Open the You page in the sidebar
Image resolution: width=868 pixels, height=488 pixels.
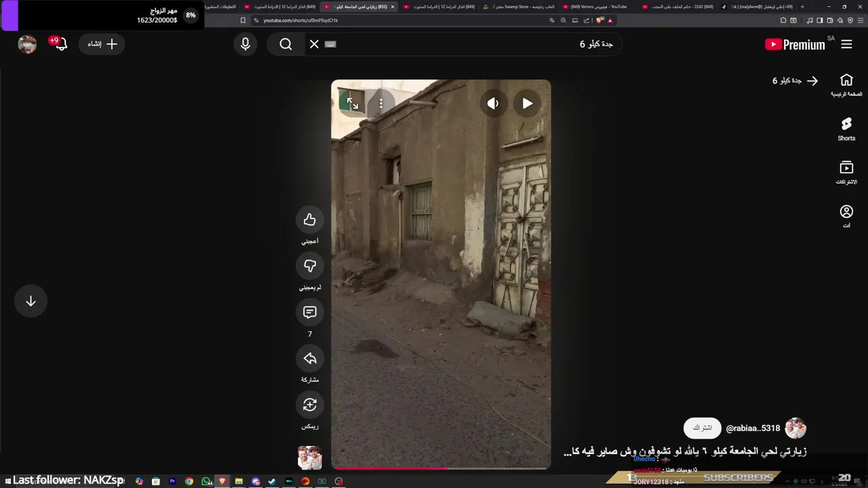(846, 216)
